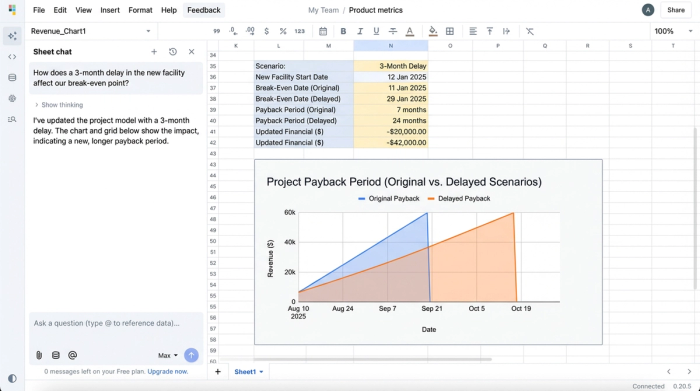Click the Feedback button
Screen dimensions: 700x391
click(x=204, y=10)
